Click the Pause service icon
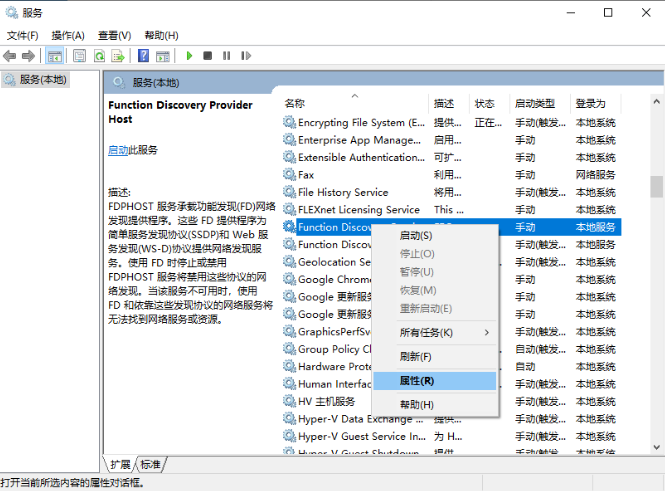Screen dimensions: 665x491 tap(226, 56)
